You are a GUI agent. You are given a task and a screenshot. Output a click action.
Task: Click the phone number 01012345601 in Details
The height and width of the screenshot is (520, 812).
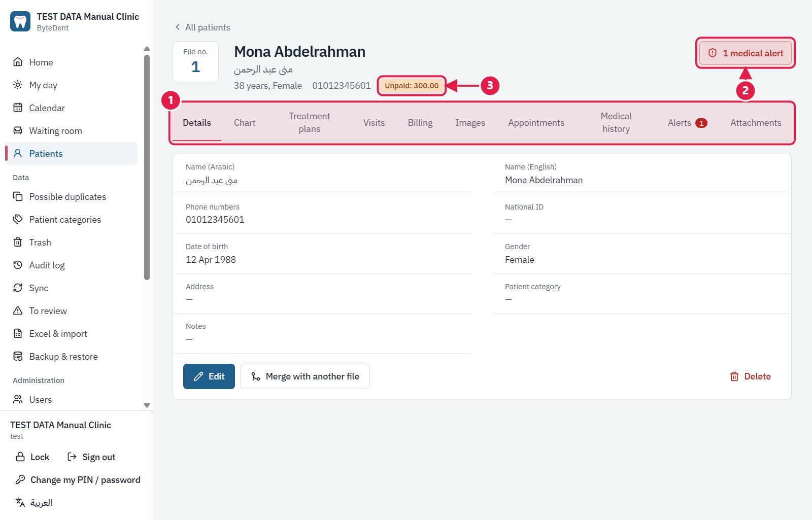[x=215, y=220]
